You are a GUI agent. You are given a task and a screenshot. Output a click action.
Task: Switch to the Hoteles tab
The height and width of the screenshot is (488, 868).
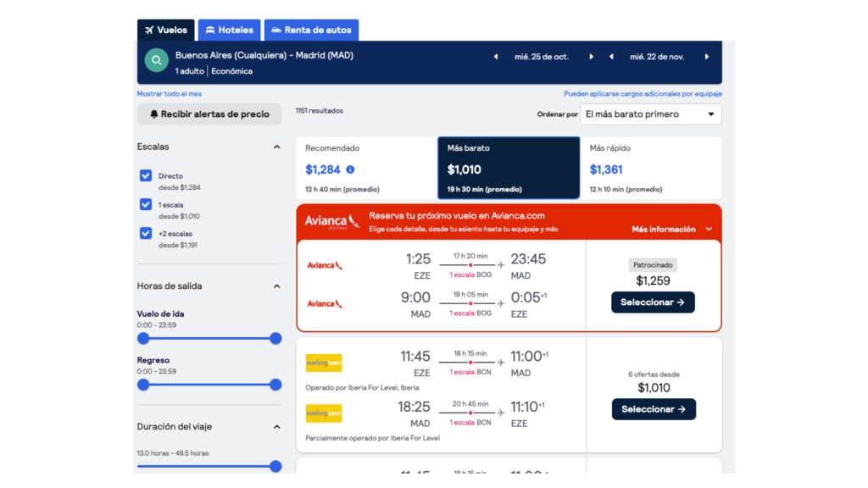click(x=229, y=30)
